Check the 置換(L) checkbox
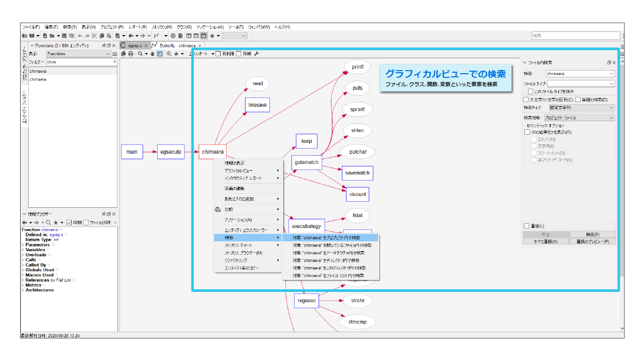This screenshot has height=361, width=644. 527,226
